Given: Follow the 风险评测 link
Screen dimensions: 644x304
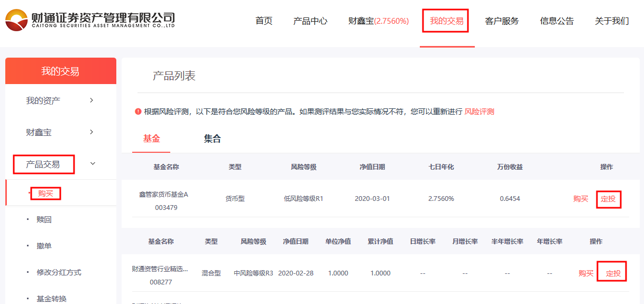Looking at the screenshot, I should point(480,112).
